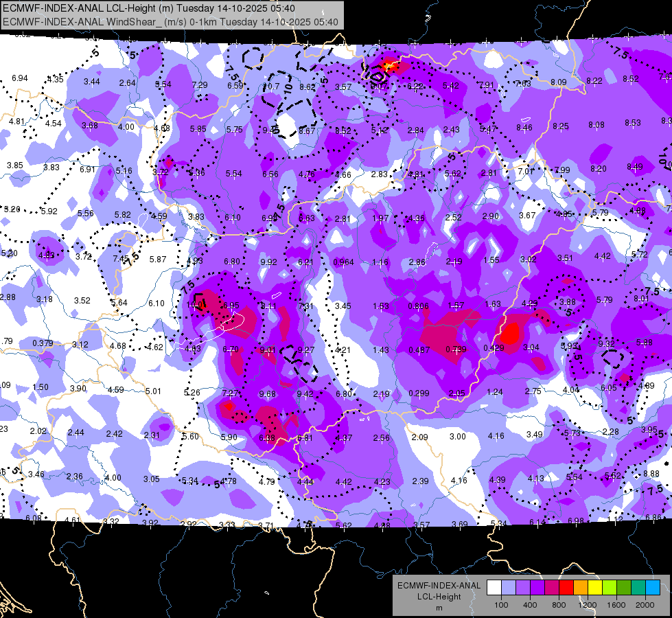Viewport: 672px width, 618px height.
Task: Click the wind shear value '1.50'
Action: click(x=40, y=387)
